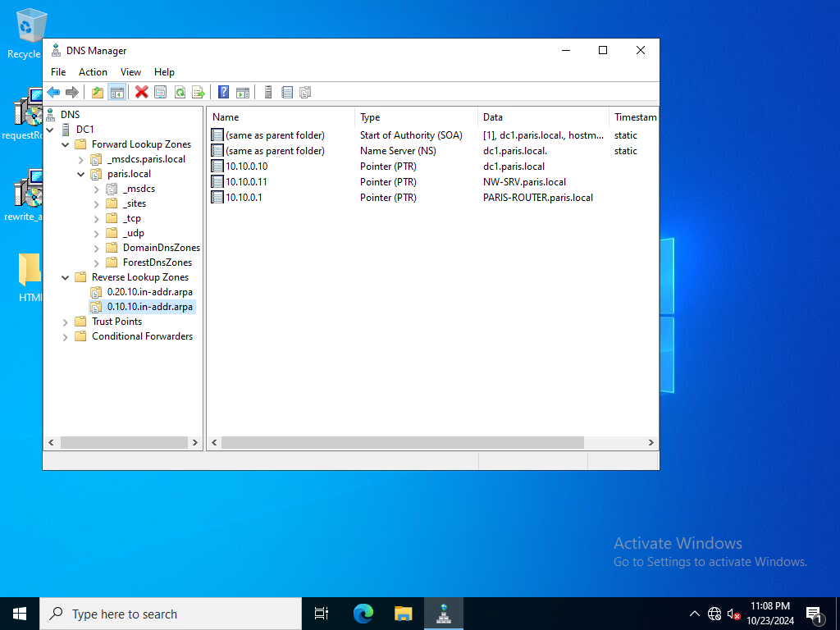
Task: Open the Action menu
Action: tap(93, 72)
